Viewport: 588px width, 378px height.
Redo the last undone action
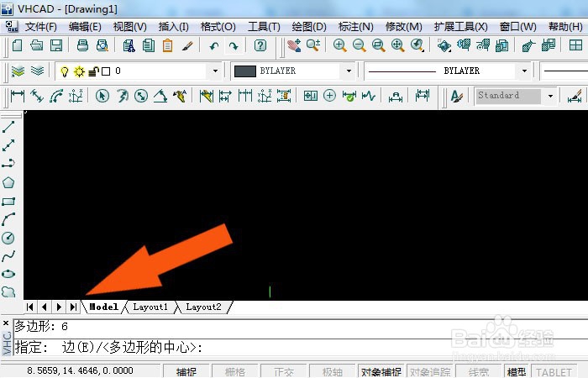pyautogui.click(x=234, y=46)
